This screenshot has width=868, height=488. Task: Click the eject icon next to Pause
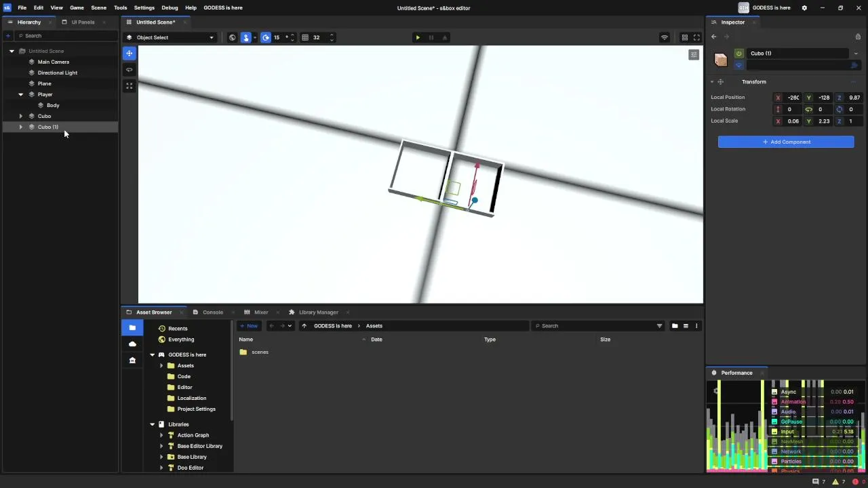pyautogui.click(x=445, y=37)
